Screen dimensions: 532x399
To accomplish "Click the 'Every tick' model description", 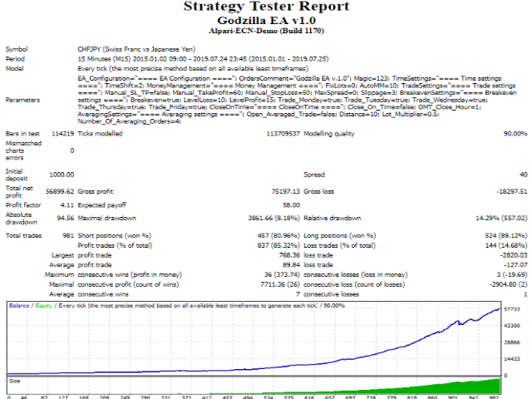I will [193, 68].
